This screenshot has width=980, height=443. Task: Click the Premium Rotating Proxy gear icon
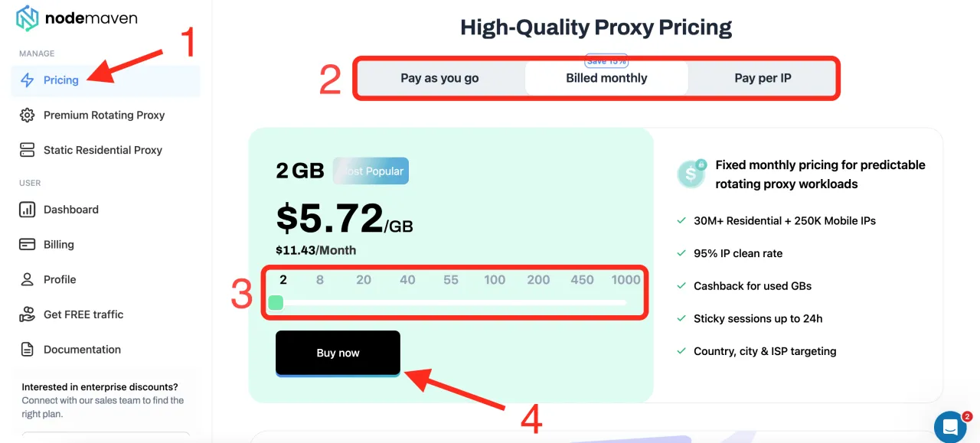click(28, 116)
